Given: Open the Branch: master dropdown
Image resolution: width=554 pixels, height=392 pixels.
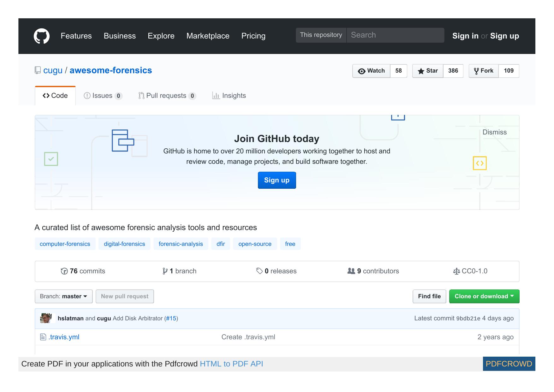Looking at the screenshot, I should coord(63,296).
